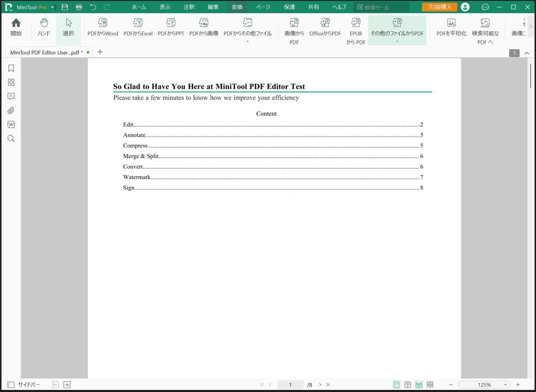This screenshot has width=536, height=392.
Task: Go to previous view arrow
Action: (55, 384)
